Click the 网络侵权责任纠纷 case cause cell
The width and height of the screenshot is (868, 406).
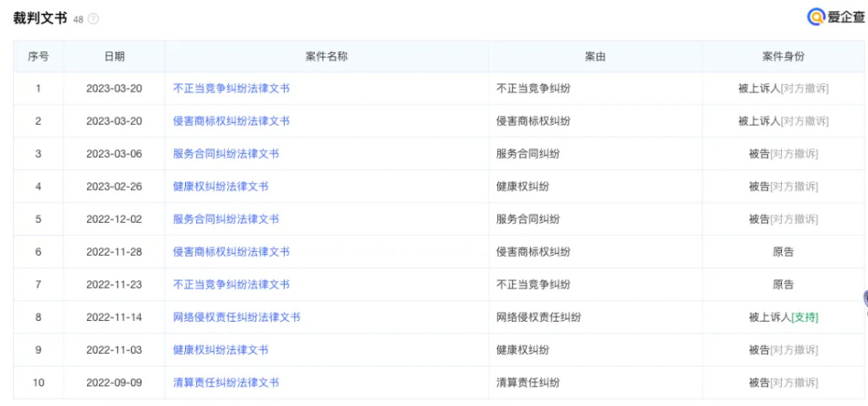pos(538,318)
